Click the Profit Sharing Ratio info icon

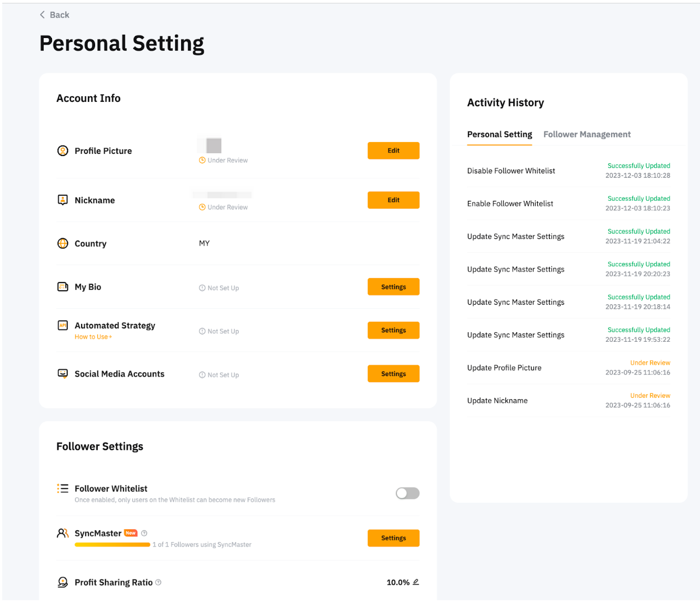[158, 582]
